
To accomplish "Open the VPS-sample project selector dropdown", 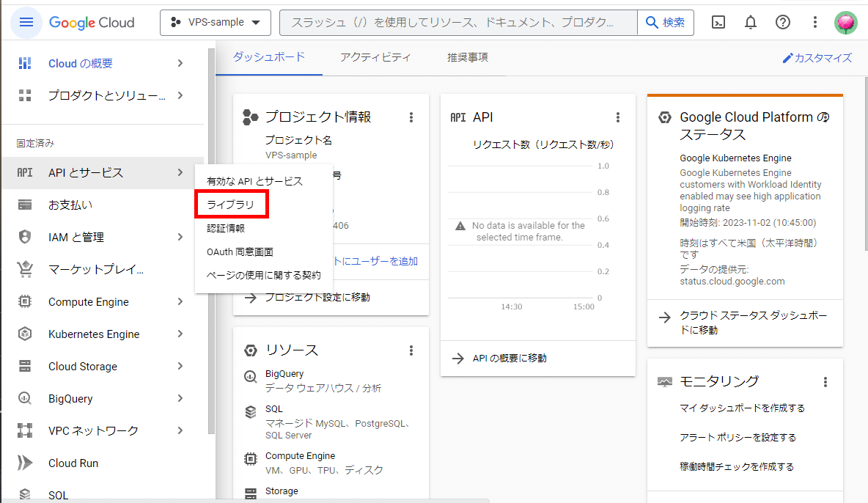I will click(x=215, y=22).
